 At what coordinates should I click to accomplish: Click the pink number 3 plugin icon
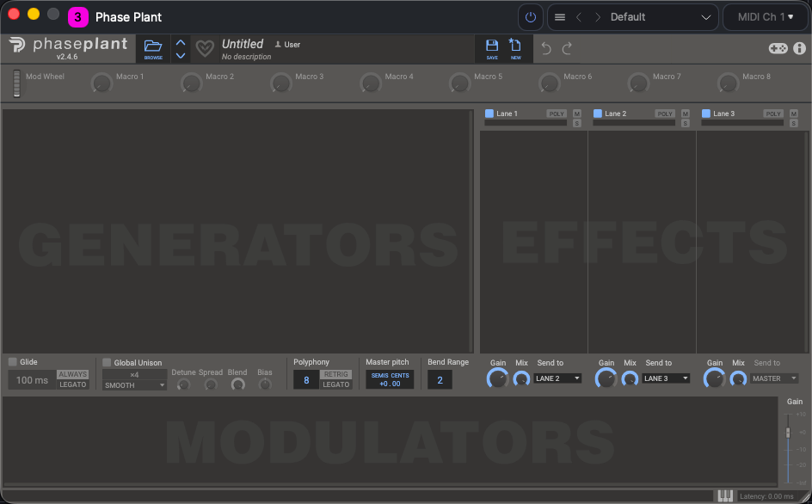click(x=78, y=17)
